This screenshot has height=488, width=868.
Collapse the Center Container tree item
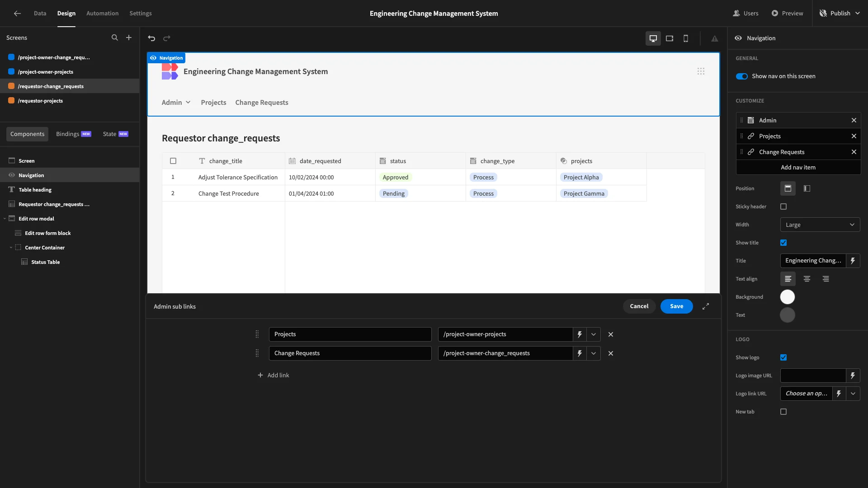(x=11, y=248)
